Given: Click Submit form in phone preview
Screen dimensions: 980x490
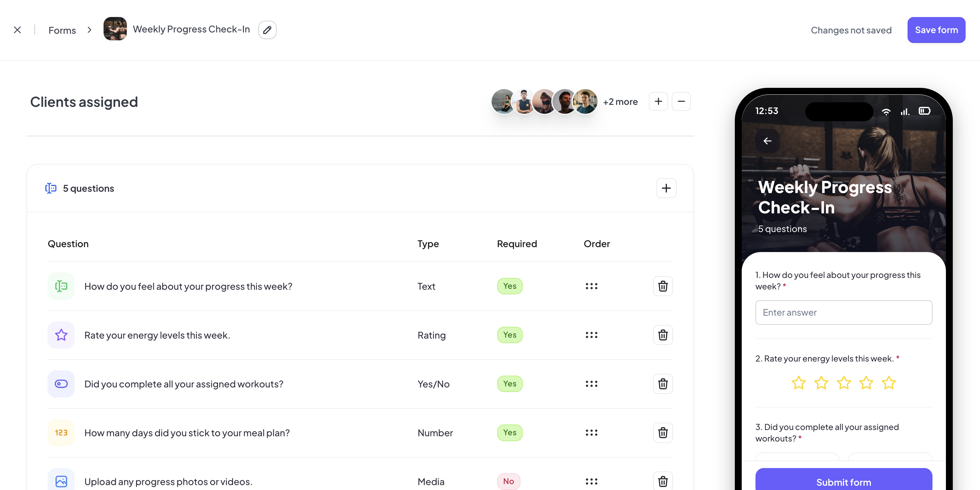Looking at the screenshot, I should pyautogui.click(x=843, y=479).
